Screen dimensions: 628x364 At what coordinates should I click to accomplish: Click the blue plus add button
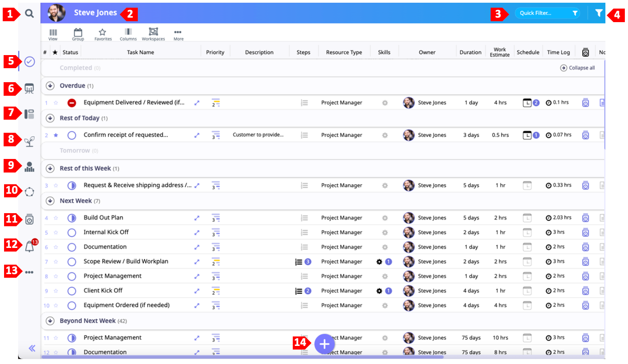pos(324,344)
